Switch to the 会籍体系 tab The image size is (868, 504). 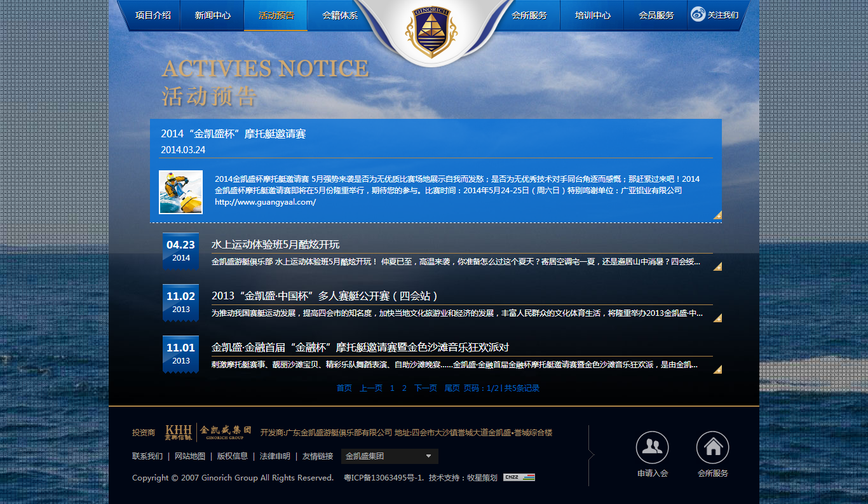[x=339, y=15]
